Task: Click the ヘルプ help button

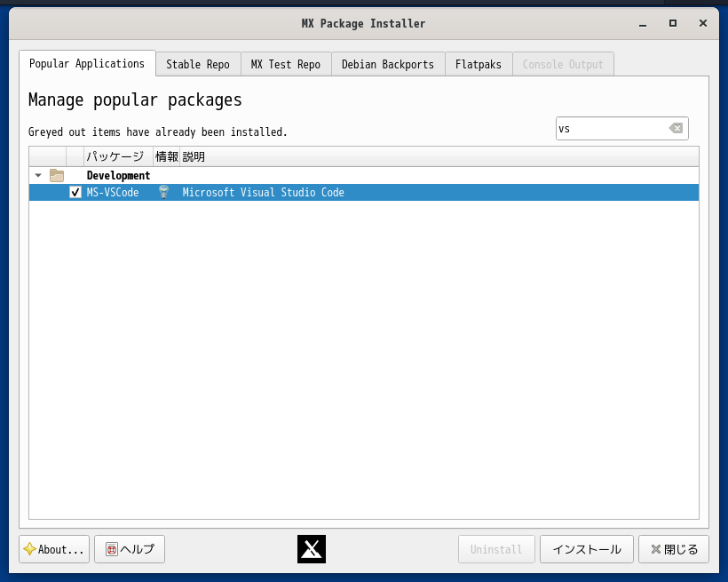Action: point(130,549)
